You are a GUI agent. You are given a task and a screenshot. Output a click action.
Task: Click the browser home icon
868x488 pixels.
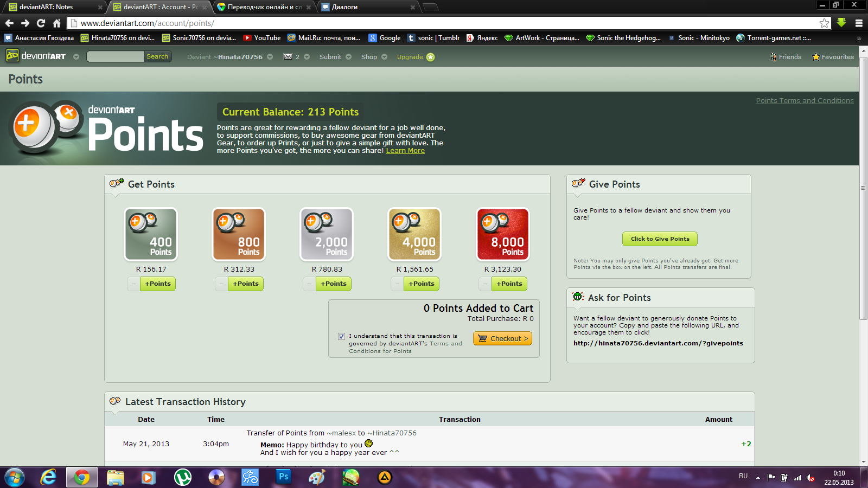click(56, 23)
